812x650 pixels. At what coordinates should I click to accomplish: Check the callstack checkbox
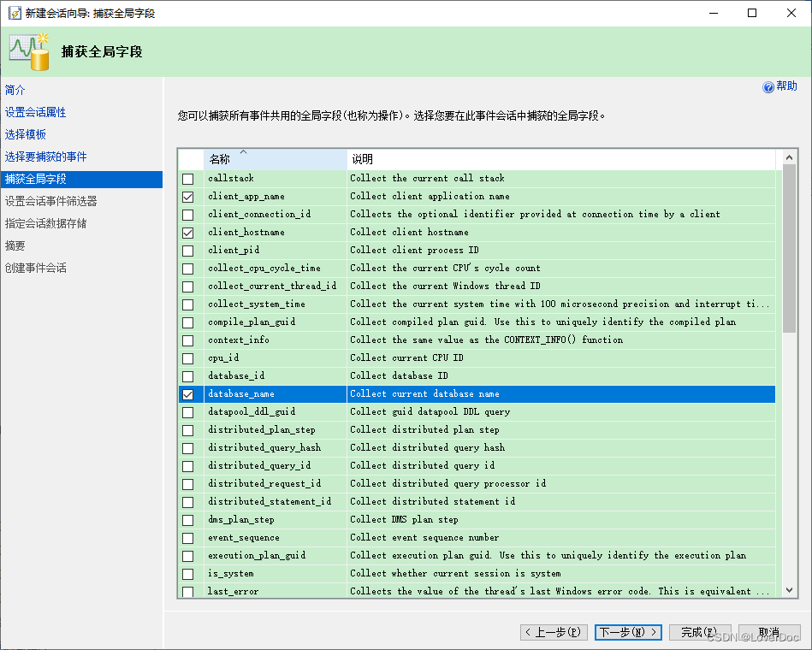[188, 179]
